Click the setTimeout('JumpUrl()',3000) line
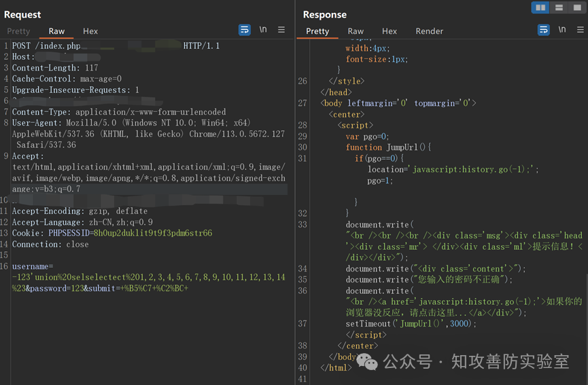 411,324
